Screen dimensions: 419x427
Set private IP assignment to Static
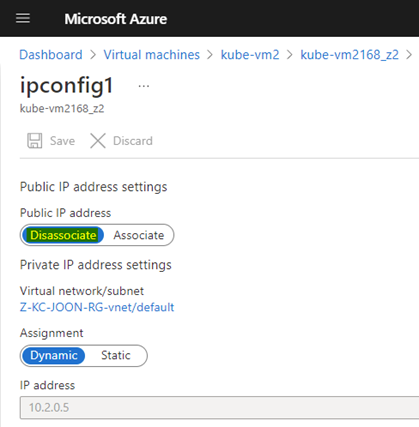(116, 355)
